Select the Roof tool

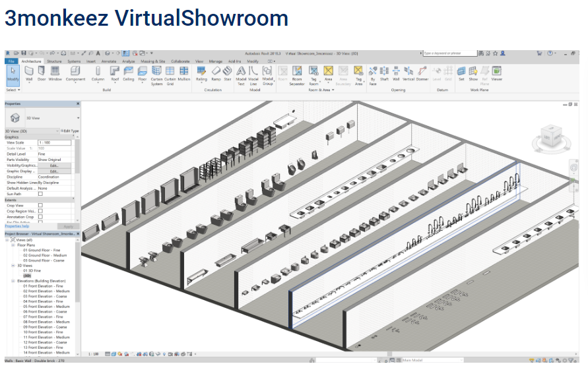click(x=115, y=72)
